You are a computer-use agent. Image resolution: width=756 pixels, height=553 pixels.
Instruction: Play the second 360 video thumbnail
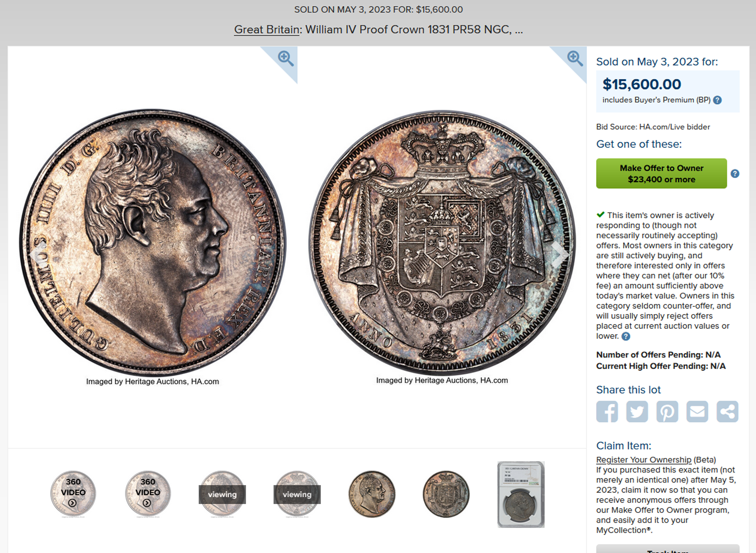click(x=148, y=494)
